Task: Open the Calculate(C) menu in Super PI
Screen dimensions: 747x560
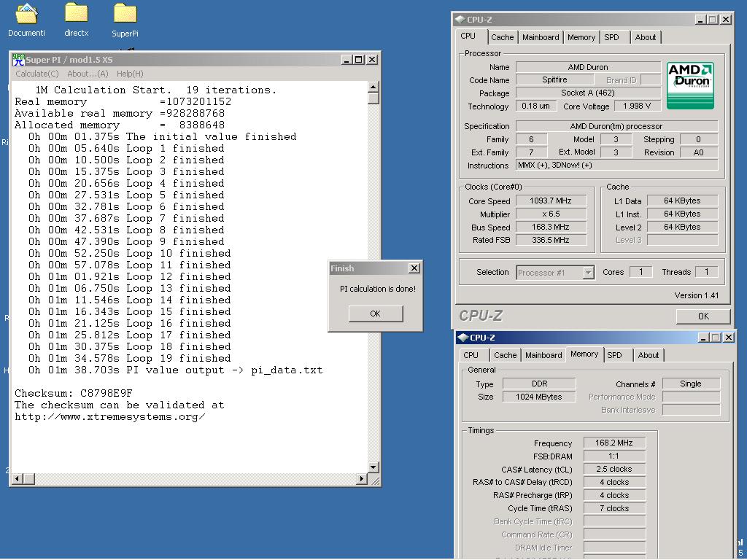Action: click(37, 74)
